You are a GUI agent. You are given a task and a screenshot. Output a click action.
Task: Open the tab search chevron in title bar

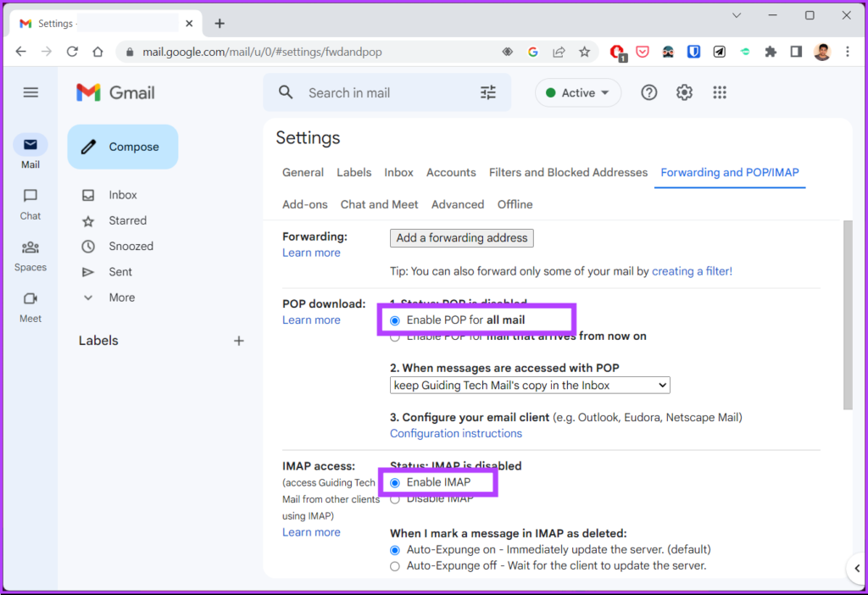coord(737,15)
